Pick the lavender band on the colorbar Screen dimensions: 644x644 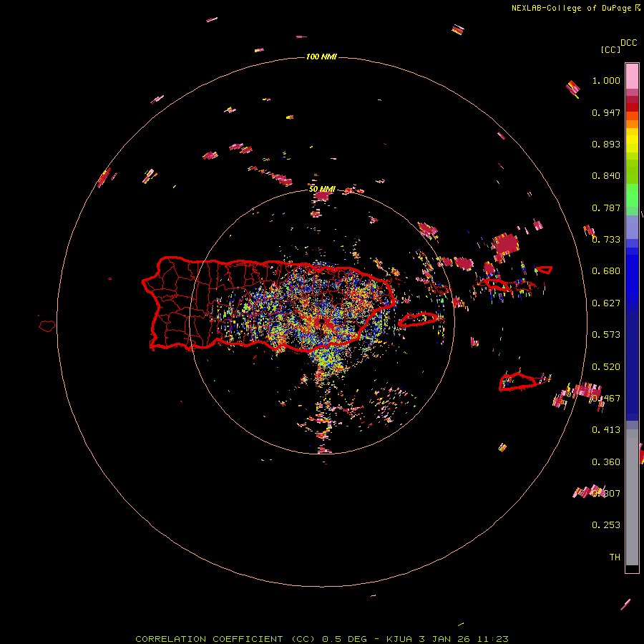click(x=632, y=227)
